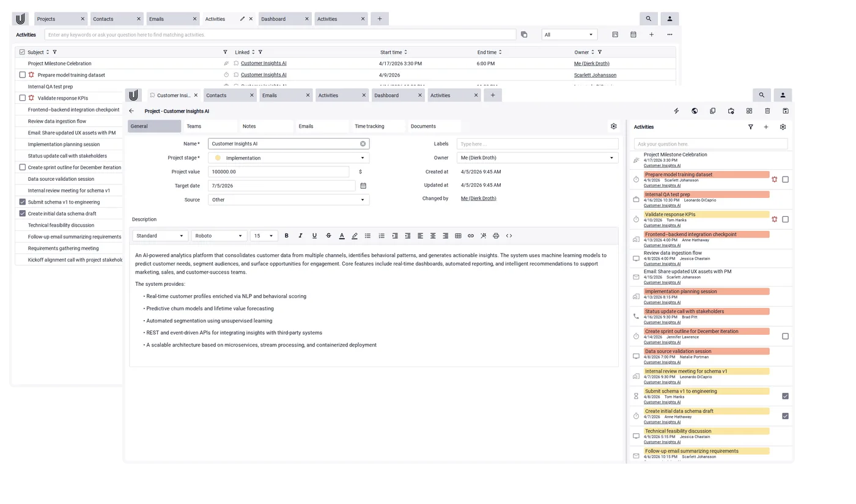Check Prepare model training dataset in side panel
The image size is (856, 504).
[x=786, y=180]
